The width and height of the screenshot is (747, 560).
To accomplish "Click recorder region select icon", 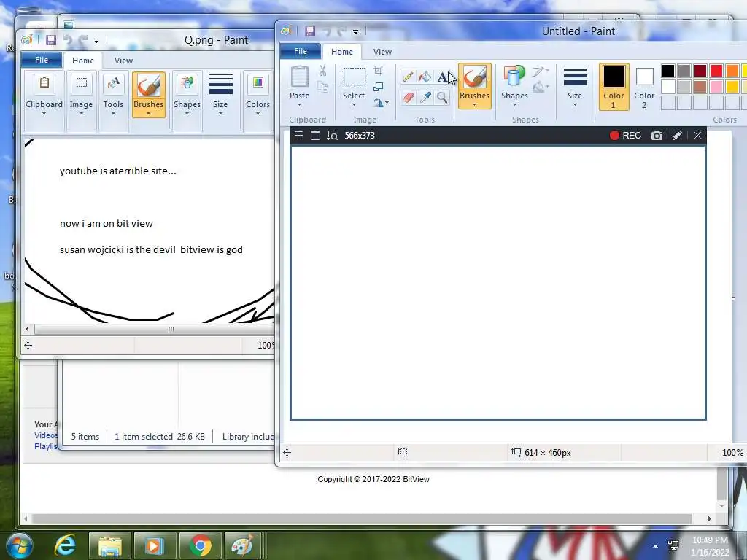I will click(x=332, y=135).
